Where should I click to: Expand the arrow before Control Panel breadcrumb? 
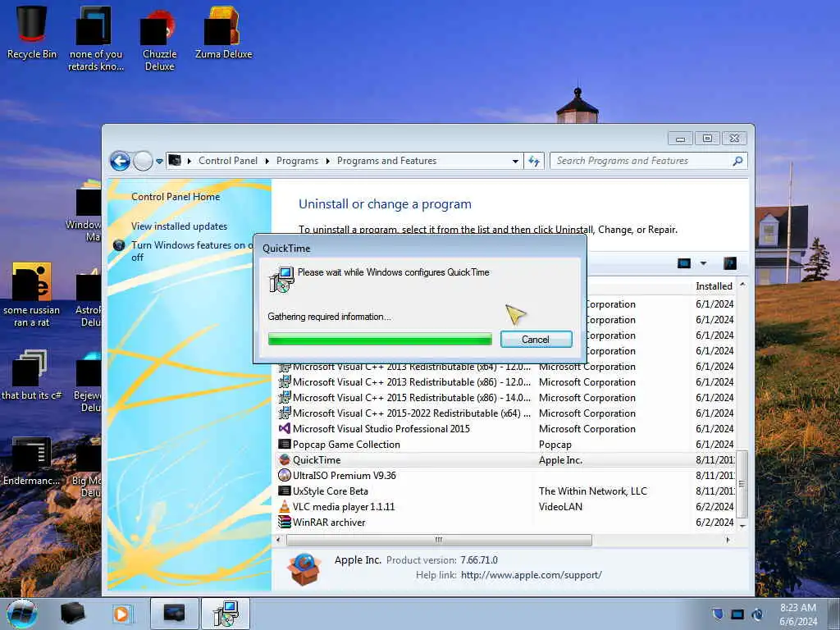(189, 161)
